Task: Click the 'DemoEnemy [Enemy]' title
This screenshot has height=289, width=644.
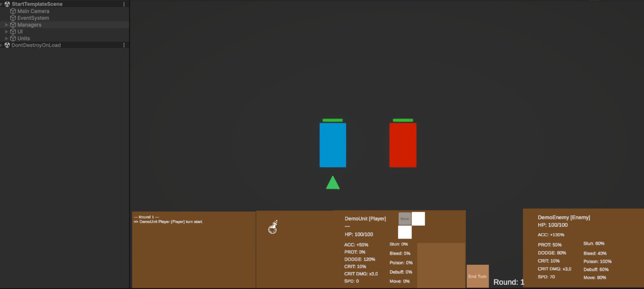Action: (564, 217)
